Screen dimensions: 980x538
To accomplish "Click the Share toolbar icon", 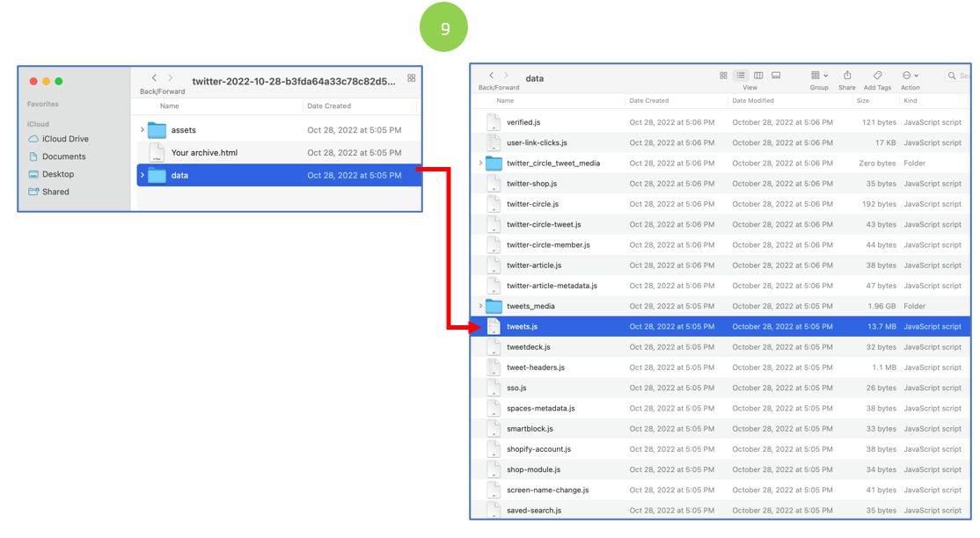I will [847, 76].
